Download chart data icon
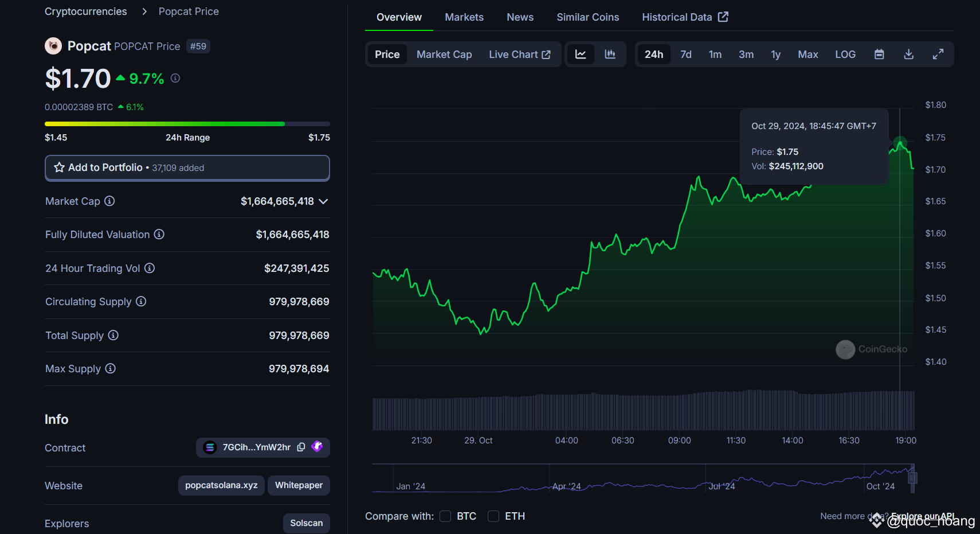The width and height of the screenshot is (980, 534). 908,54
